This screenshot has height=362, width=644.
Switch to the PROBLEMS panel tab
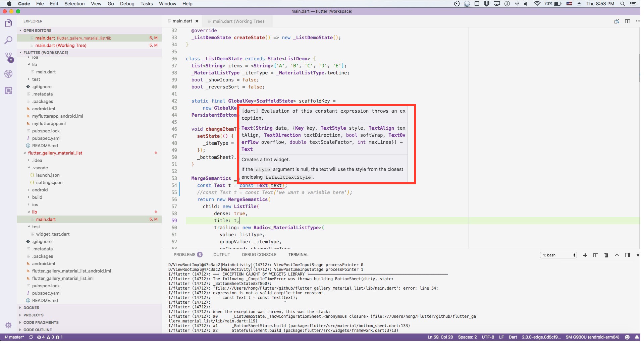pyautogui.click(x=184, y=255)
